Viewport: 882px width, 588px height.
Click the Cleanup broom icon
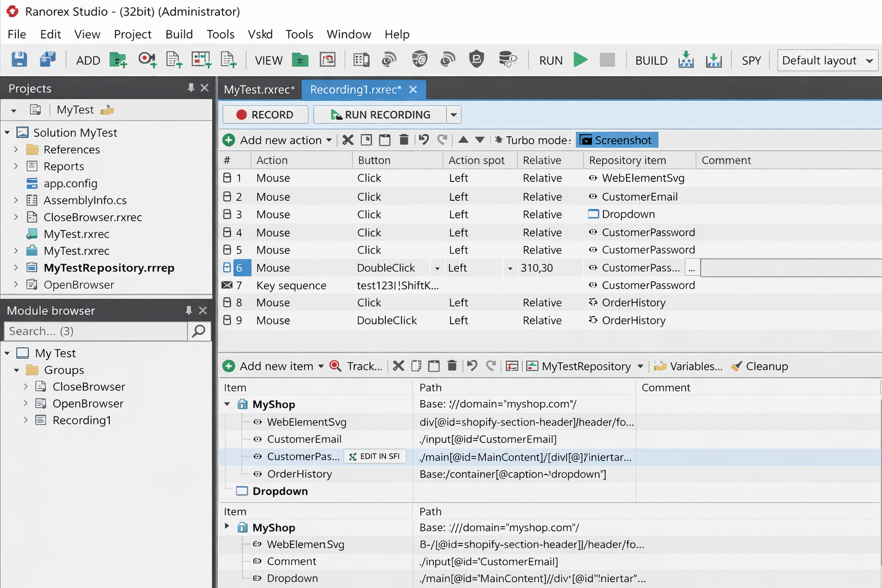point(737,366)
